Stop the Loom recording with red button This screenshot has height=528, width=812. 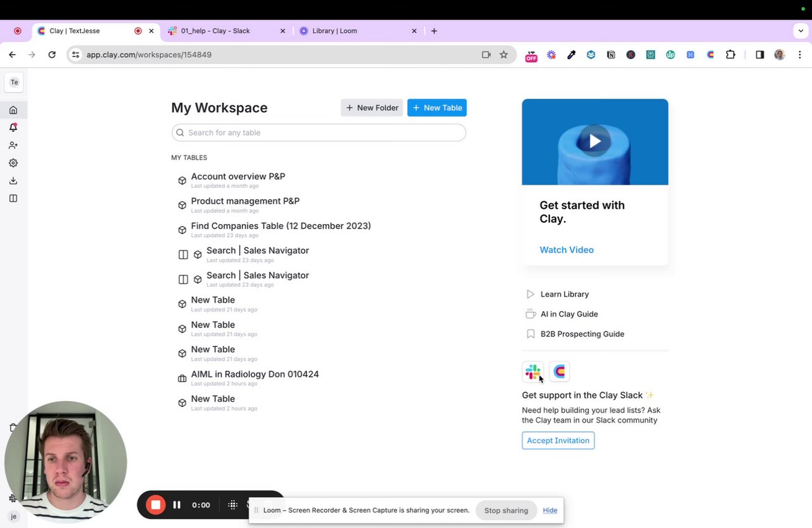click(155, 505)
